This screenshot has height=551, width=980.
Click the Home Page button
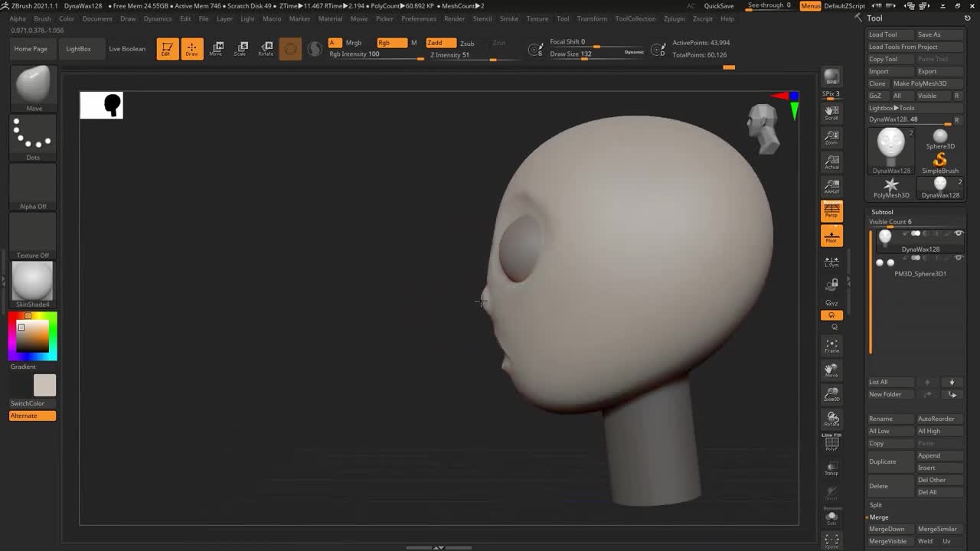[x=31, y=49]
